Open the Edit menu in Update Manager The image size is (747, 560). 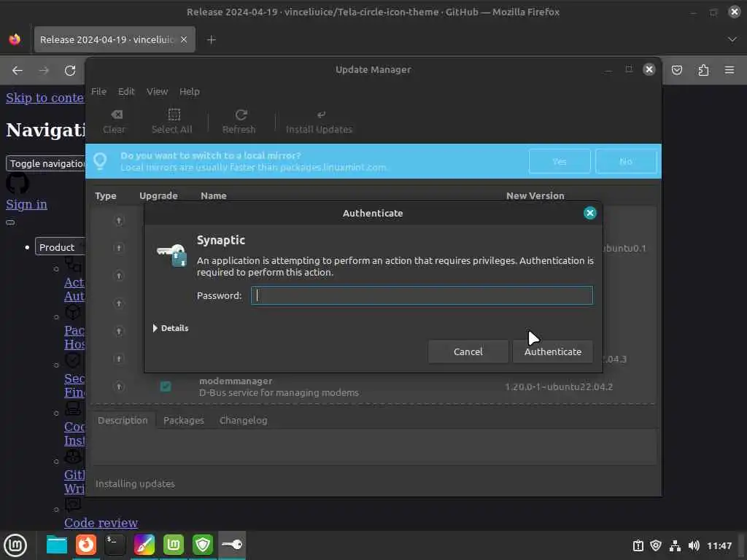point(126,91)
